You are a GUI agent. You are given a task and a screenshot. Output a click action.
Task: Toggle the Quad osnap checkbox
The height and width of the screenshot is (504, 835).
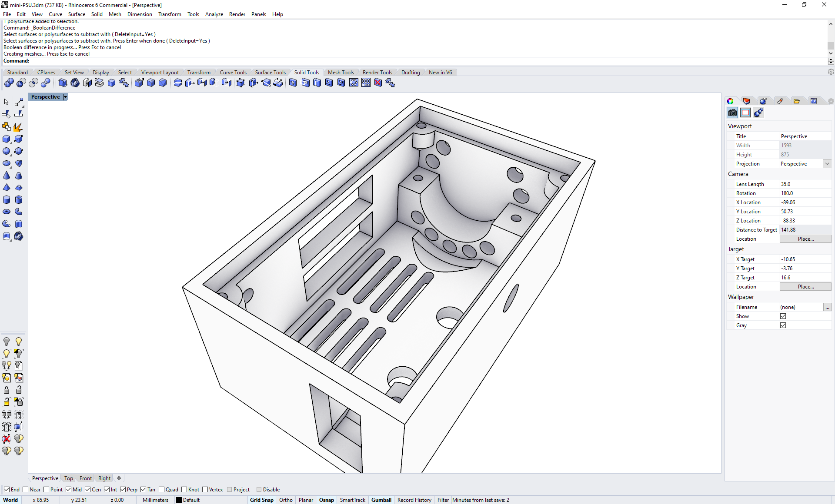point(162,490)
